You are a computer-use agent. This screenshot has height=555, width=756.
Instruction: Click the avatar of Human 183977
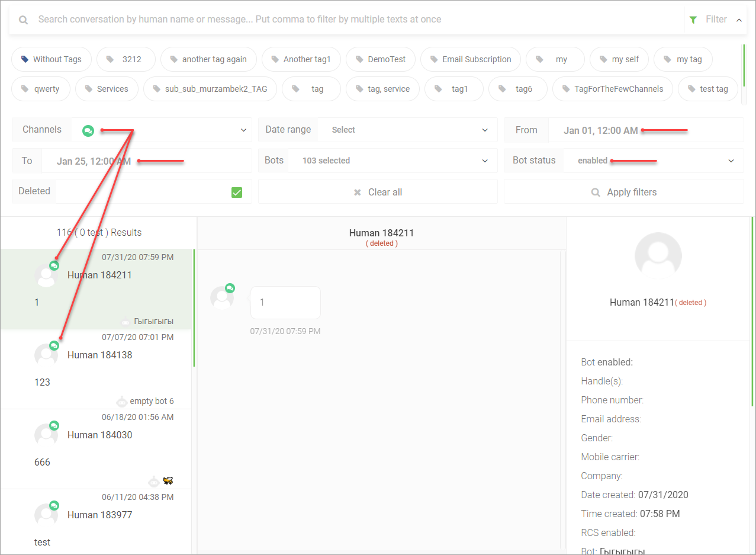[x=46, y=515]
